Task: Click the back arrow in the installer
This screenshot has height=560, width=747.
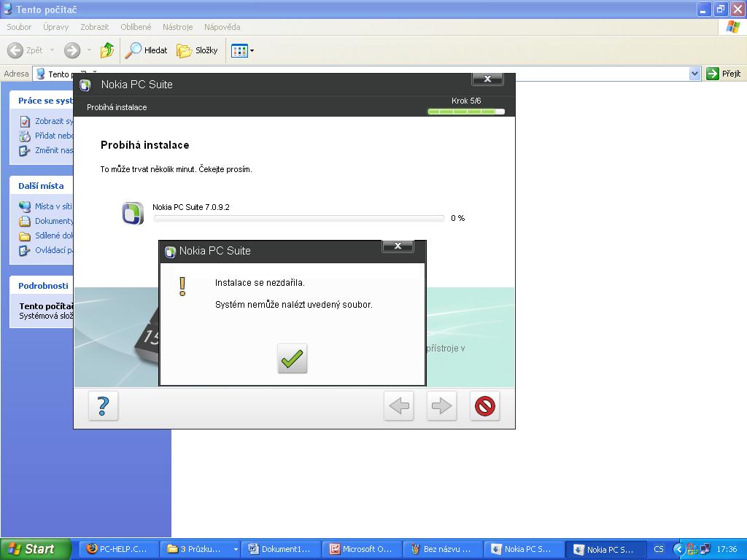Action: pyautogui.click(x=399, y=406)
